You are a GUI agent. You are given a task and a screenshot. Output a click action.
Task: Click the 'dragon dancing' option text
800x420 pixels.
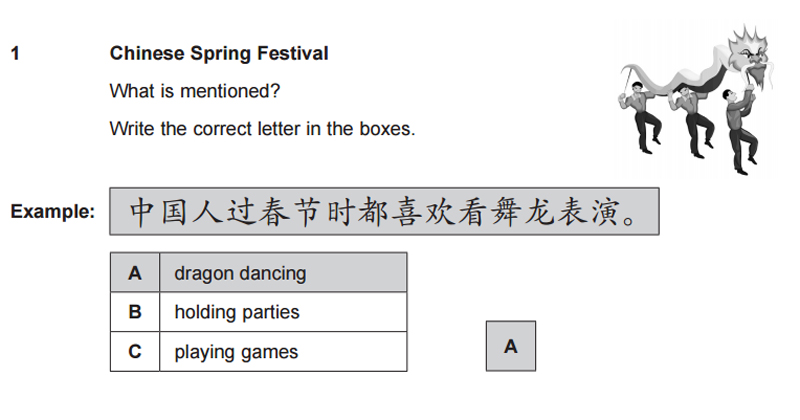pos(240,274)
